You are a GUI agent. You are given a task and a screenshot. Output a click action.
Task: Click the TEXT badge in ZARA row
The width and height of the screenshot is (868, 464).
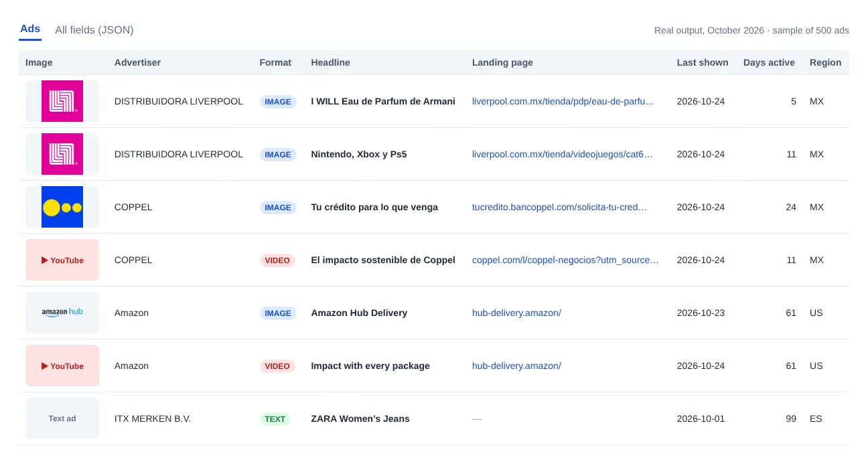[x=275, y=419]
